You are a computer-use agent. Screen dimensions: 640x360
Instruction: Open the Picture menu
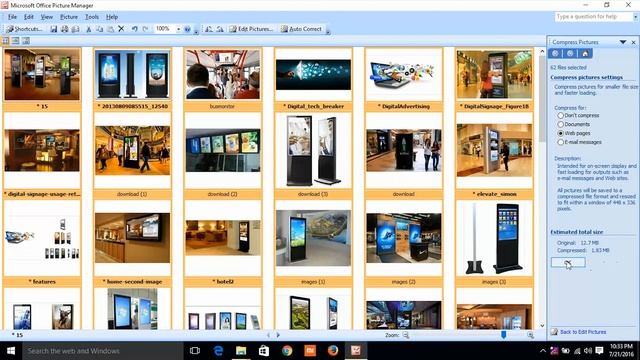pyautogui.click(x=69, y=17)
